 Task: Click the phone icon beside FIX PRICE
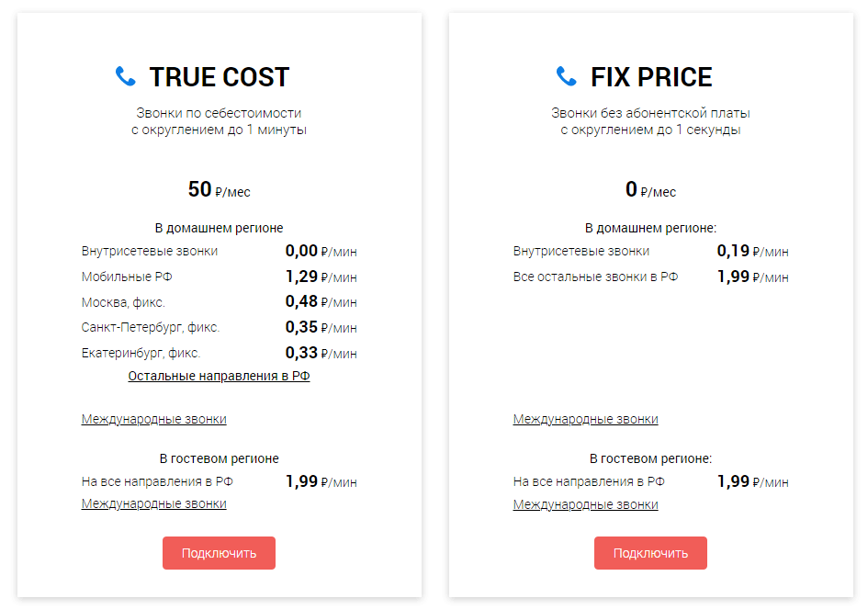tap(567, 76)
